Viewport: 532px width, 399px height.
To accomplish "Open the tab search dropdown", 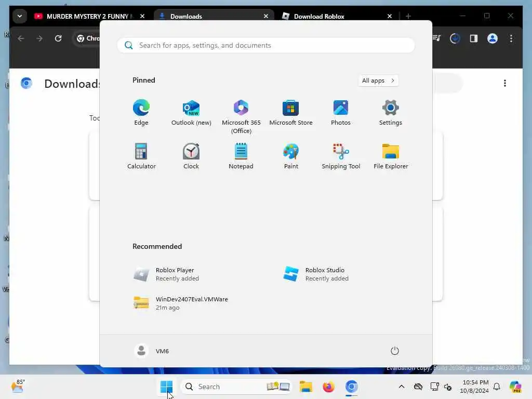I will pyautogui.click(x=20, y=16).
